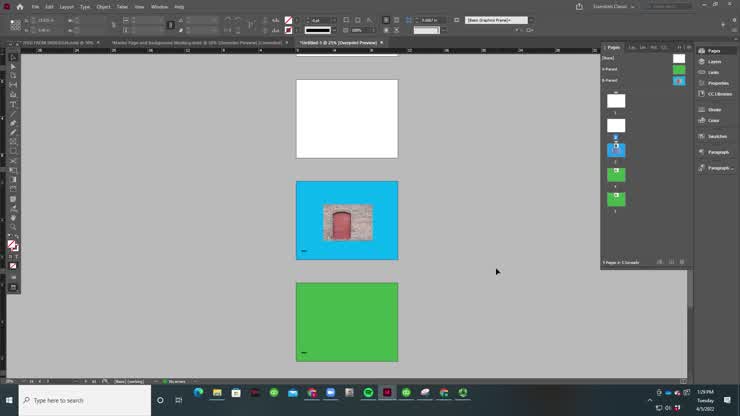Select the Properties panel button
The image size is (740, 416).
718,83
